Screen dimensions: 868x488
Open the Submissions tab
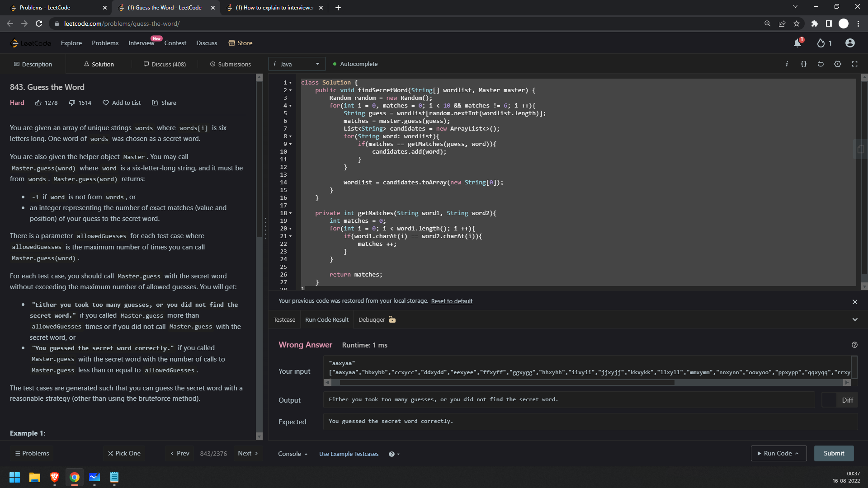230,64
